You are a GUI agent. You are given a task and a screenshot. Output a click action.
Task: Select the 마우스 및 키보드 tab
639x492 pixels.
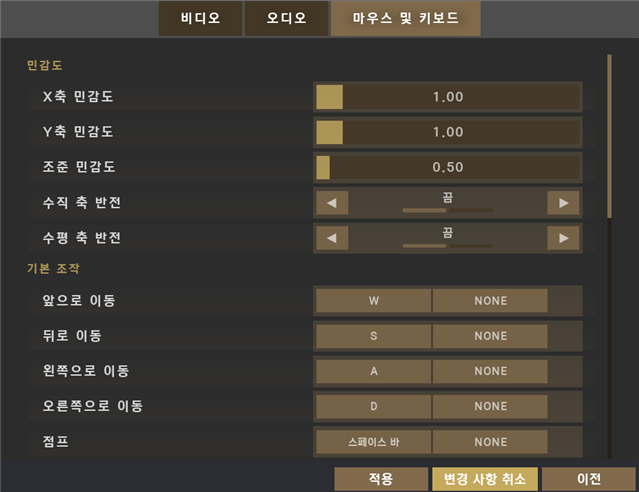tap(405, 18)
